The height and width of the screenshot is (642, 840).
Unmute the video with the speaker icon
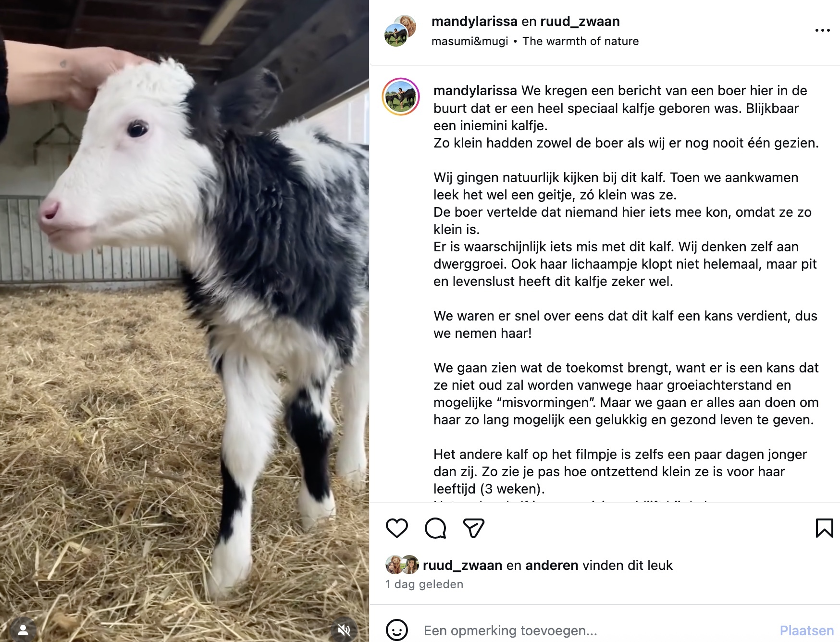click(x=344, y=630)
